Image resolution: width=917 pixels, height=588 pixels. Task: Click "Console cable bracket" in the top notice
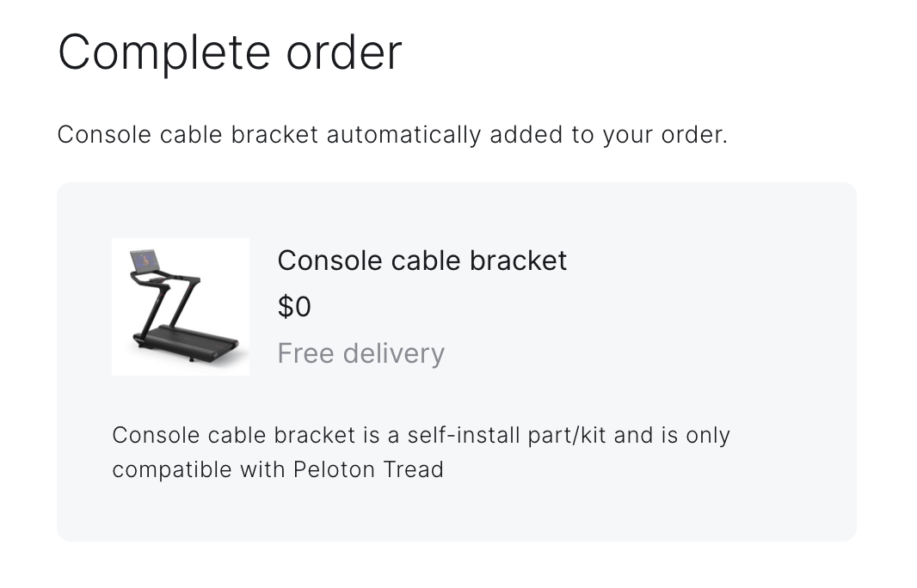pyautogui.click(x=188, y=135)
